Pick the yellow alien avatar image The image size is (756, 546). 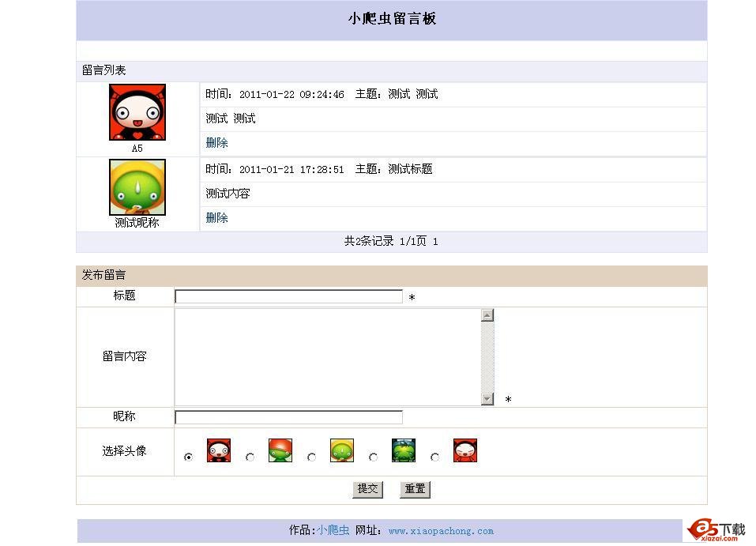[342, 450]
